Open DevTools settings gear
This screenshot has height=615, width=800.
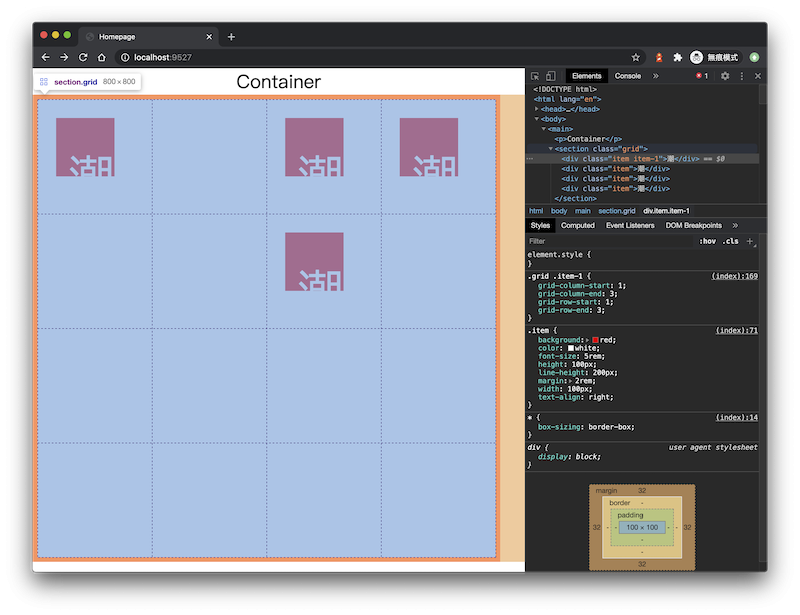click(x=725, y=76)
